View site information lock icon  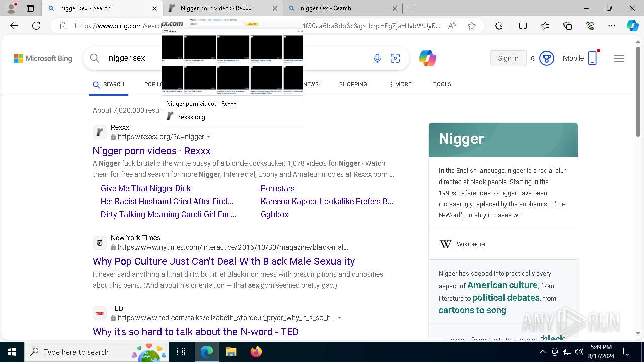63,26
